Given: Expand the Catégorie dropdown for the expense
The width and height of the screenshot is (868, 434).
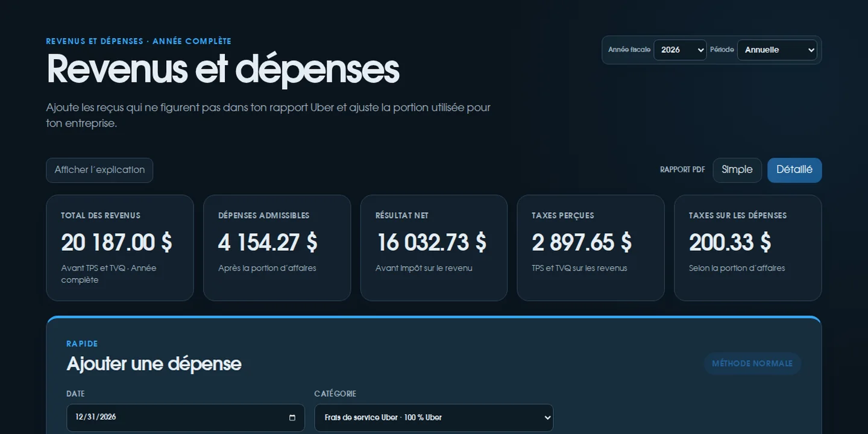Looking at the screenshot, I should (x=434, y=418).
